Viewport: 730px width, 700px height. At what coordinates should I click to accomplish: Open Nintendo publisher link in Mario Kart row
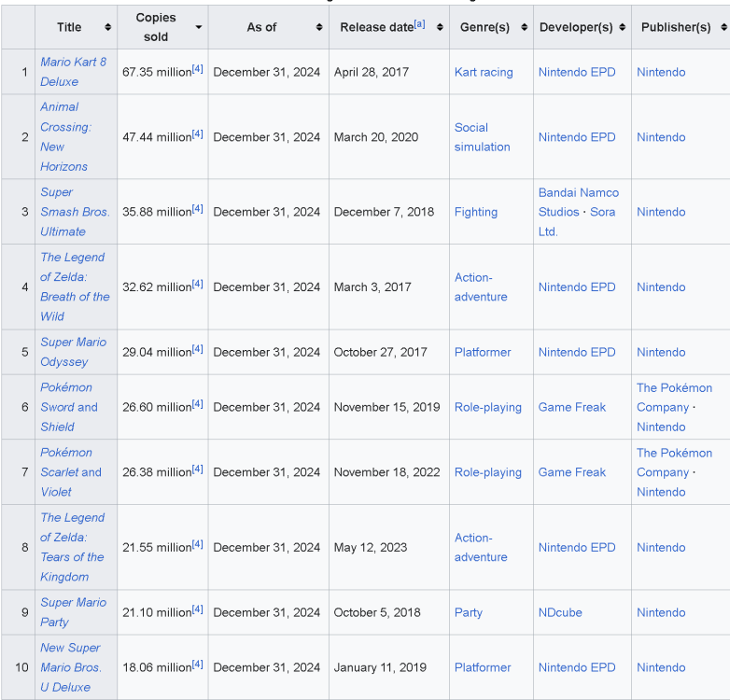[x=661, y=72]
